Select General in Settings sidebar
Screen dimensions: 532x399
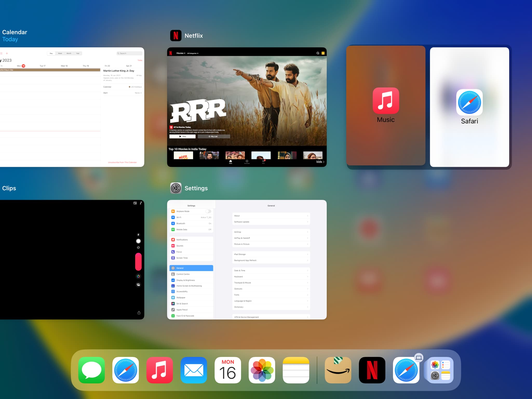(x=191, y=268)
